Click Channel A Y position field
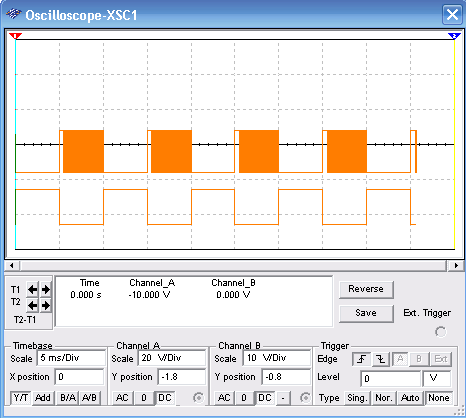466x418 pixels. click(x=182, y=377)
